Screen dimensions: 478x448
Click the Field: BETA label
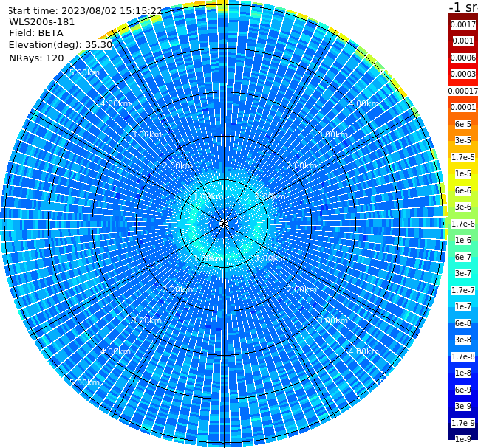(36, 33)
